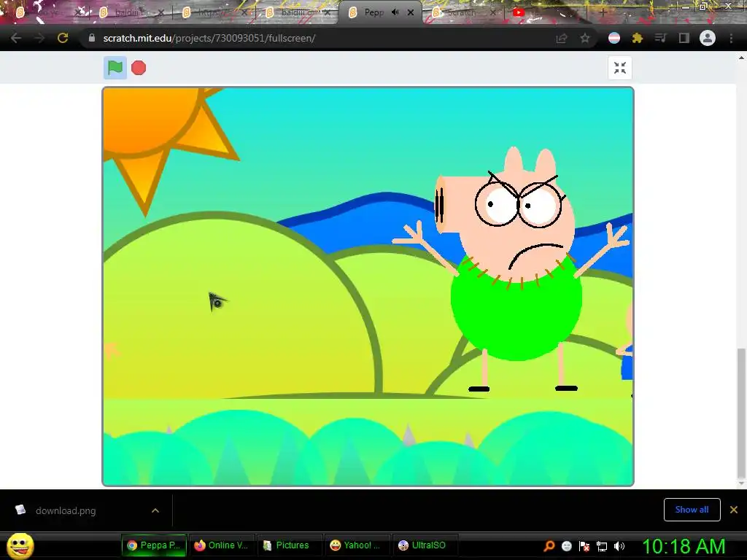Click the red stop sign button
The height and width of the screenshot is (560, 747).
pos(139,68)
